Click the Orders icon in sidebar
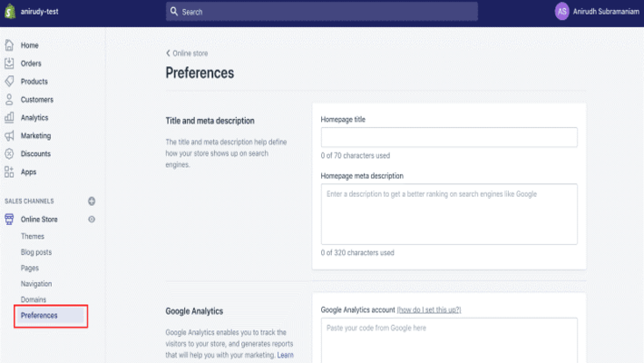Screen dimensions: 644x363 pos(9,64)
